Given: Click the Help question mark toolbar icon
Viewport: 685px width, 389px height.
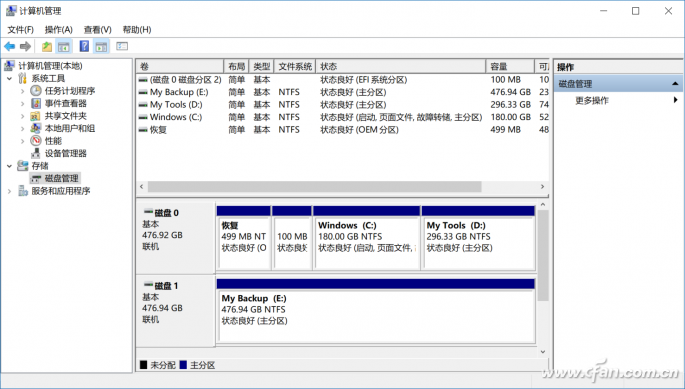Looking at the screenshot, I should tap(84, 46).
